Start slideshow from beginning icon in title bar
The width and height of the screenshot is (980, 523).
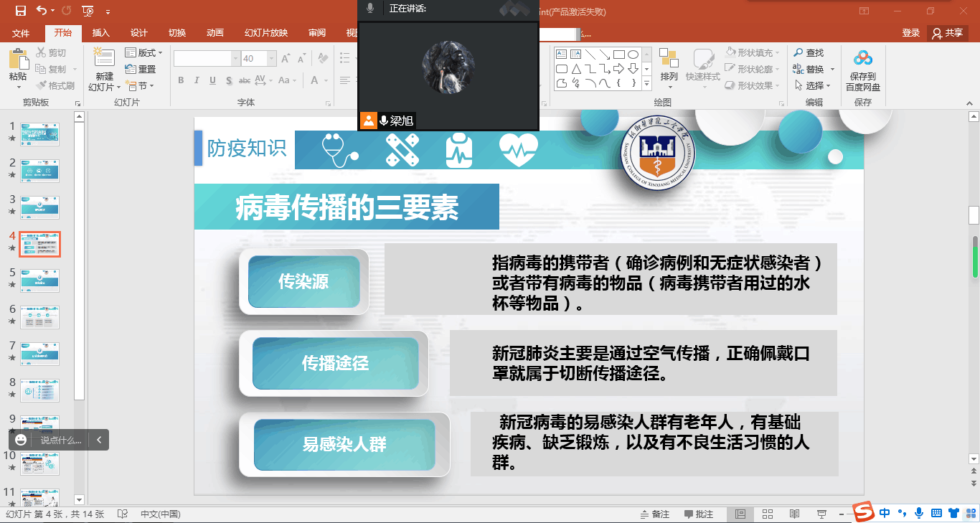88,11
